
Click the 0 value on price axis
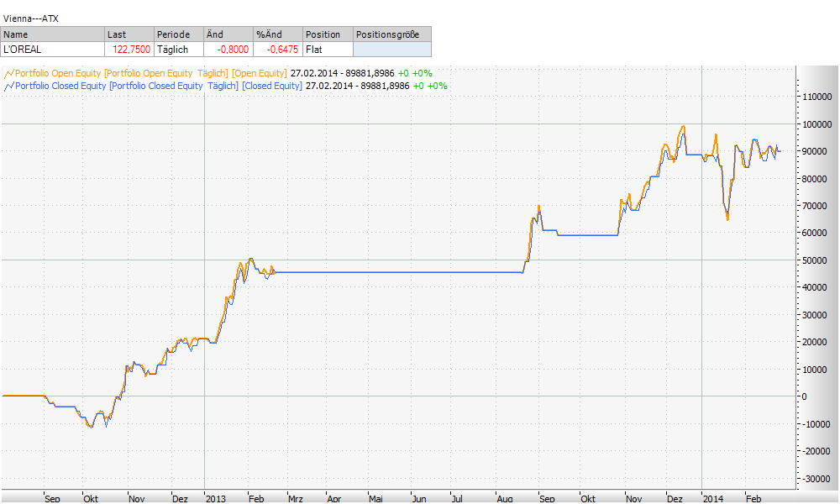click(x=804, y=396)
